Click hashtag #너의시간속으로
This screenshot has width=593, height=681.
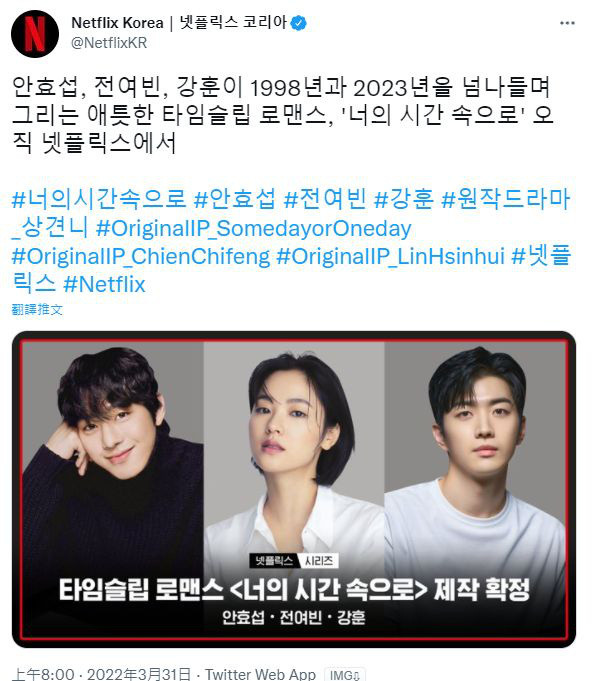coord(99,199)
